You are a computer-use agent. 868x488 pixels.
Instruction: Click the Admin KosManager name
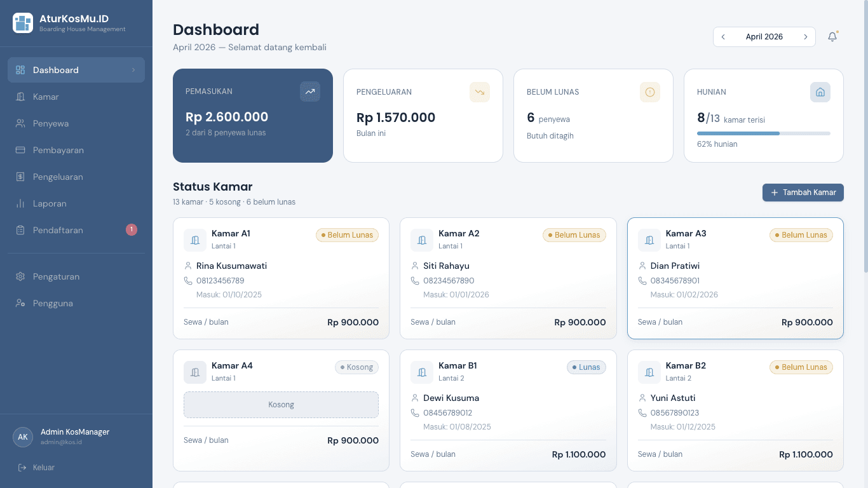tap(75, 432)
